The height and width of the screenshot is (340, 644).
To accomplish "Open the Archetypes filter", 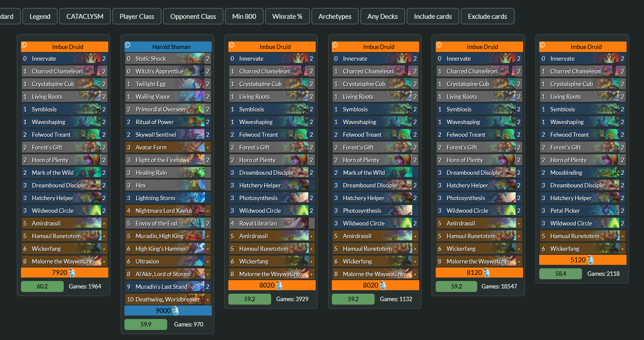I will (335, 17).
